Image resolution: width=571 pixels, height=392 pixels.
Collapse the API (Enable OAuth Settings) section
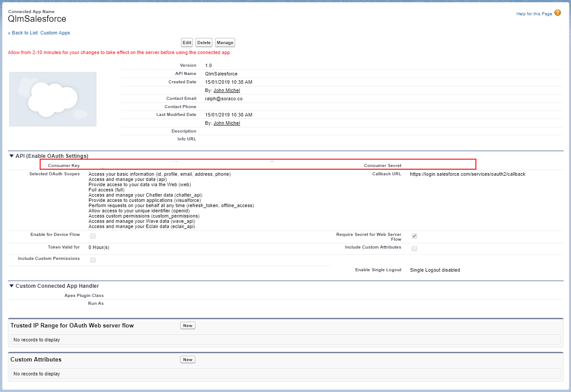pos(11,156)
